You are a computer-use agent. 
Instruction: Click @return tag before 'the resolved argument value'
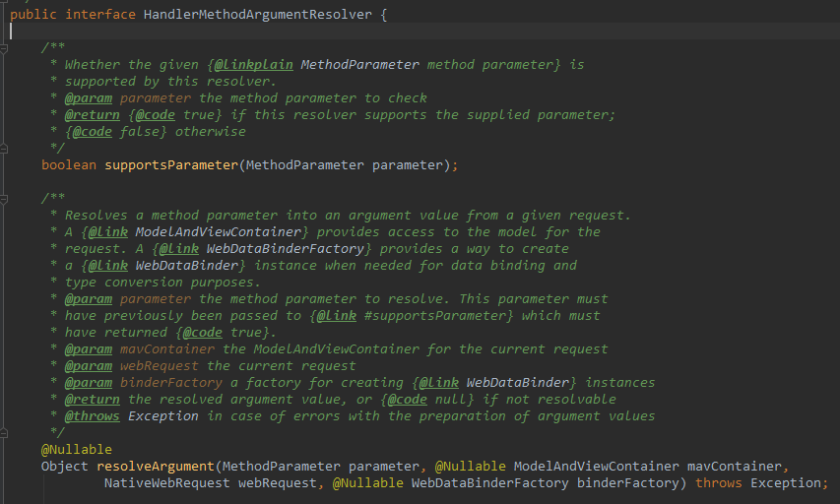(93, 400)
